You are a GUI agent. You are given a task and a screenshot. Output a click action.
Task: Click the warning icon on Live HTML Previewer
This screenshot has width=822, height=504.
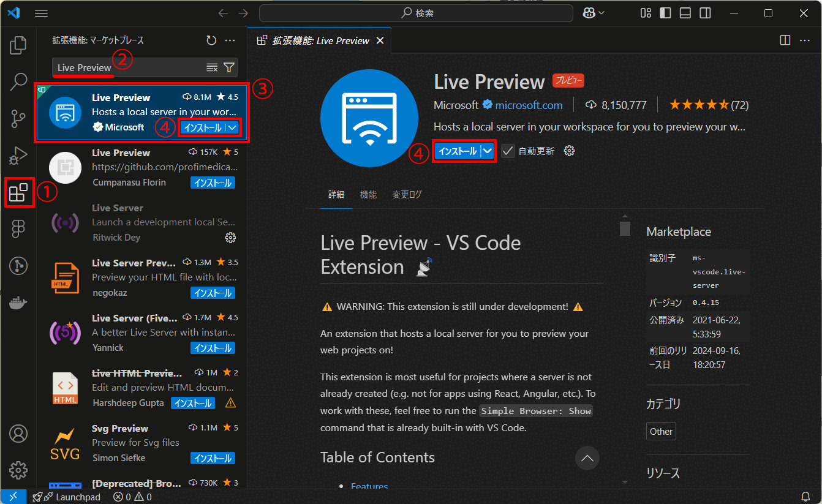[x=230, y=403]
